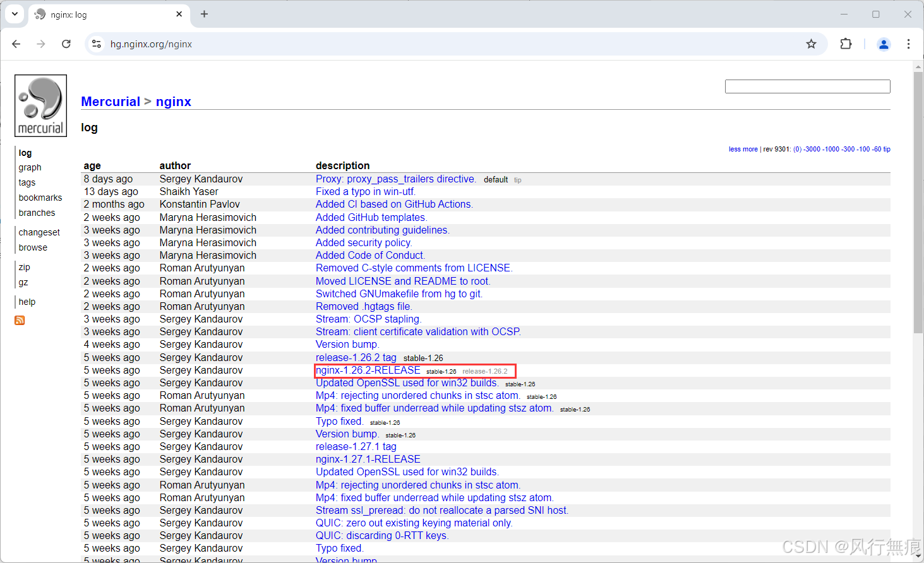Viewport: 924px width, 563px height.
Task: Open 'Added Code of Conduct.' commit
Action: click(x=371, y=256)
